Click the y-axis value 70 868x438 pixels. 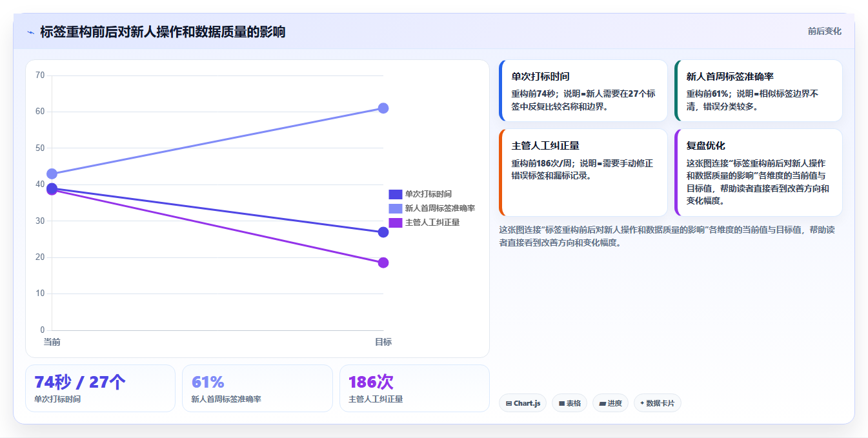(x=40, y=75)
